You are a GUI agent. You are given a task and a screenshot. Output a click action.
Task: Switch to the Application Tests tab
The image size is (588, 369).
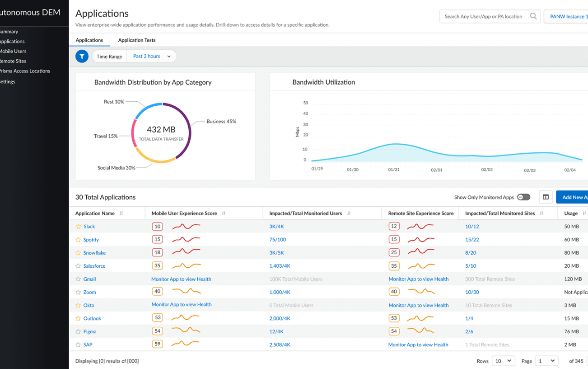click(136, 40)
